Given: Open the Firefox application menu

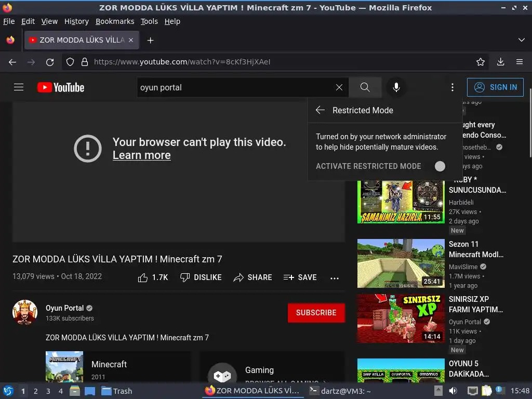Looking at the screenshot, I should tap(520, 62).
